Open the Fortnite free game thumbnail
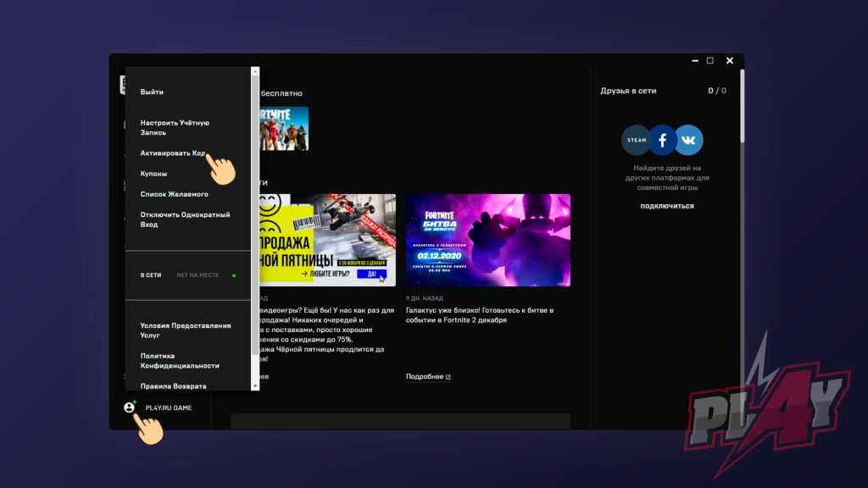868x488 pixels. 282,129
